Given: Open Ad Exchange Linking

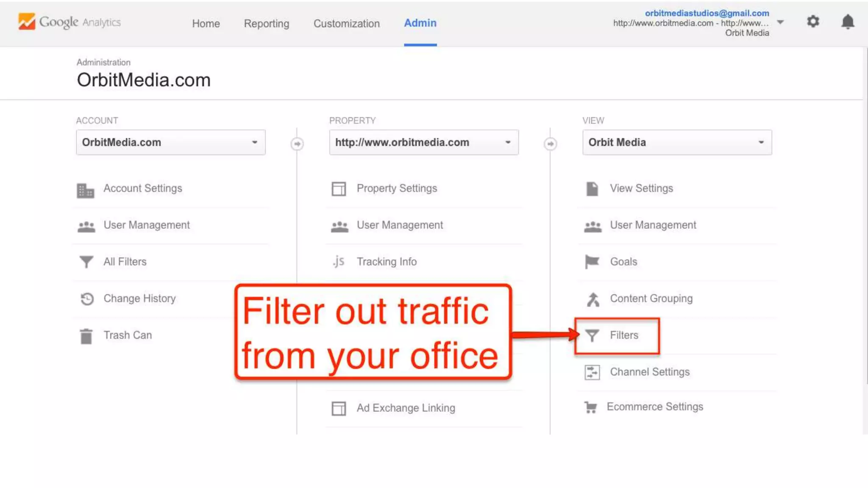Looking at the screenshot, I should pyautogui.click(x=406, y=408).
